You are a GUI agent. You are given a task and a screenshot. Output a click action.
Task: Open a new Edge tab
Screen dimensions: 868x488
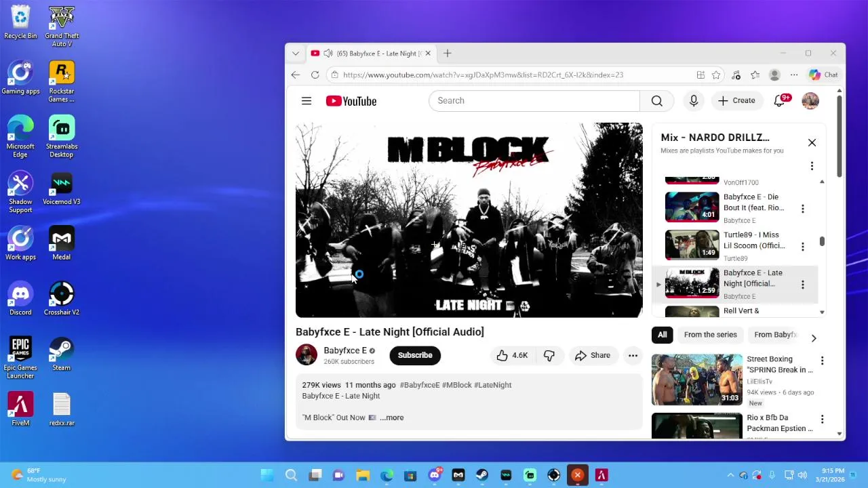[448, 54]
